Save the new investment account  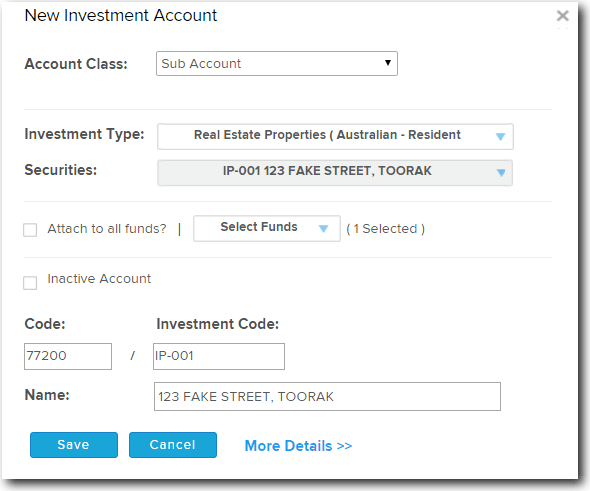click(74, 445)
